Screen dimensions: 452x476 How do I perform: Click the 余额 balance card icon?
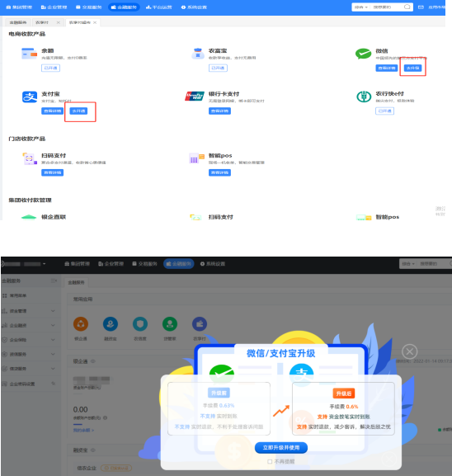pos(29,54)
